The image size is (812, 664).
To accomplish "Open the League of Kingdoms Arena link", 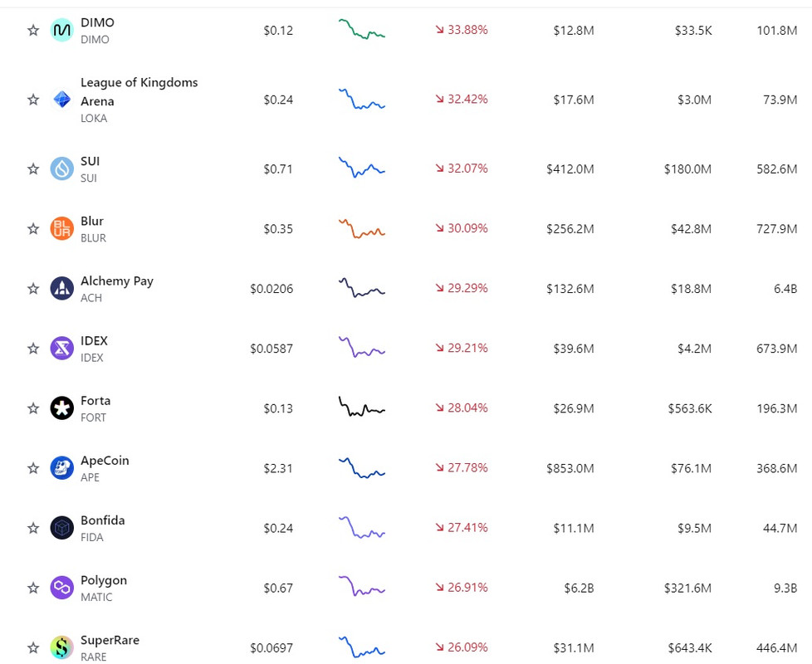I will [x=139, y=91].
